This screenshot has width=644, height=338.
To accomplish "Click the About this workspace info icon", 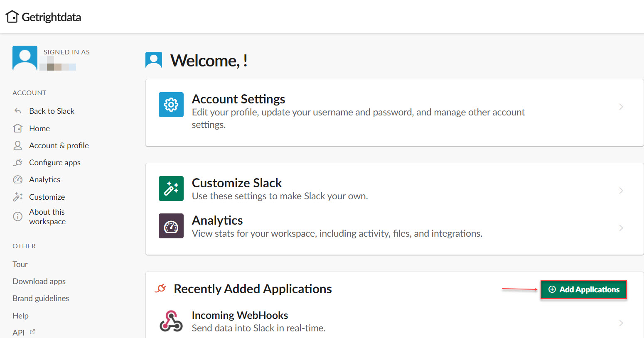I will (x=17, y=216).
